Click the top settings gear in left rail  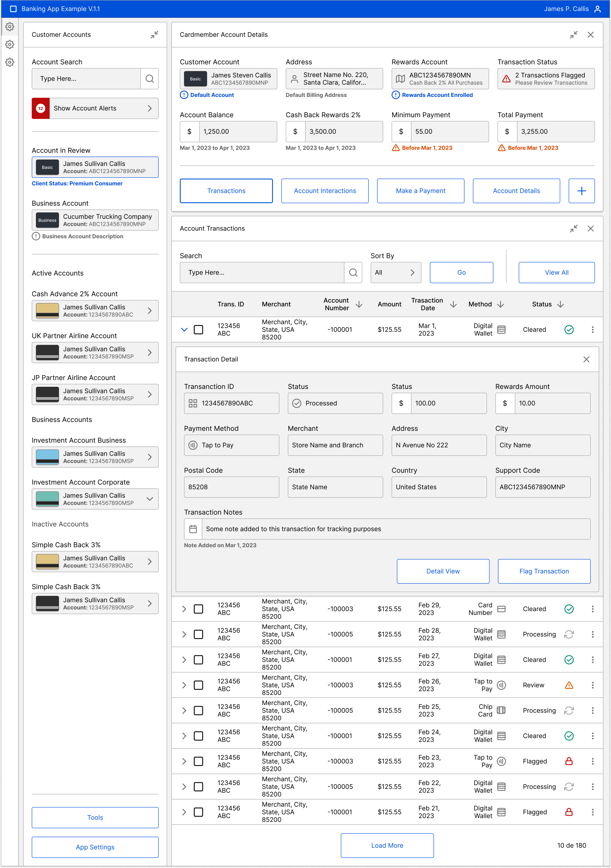click(x=10, y=26)
